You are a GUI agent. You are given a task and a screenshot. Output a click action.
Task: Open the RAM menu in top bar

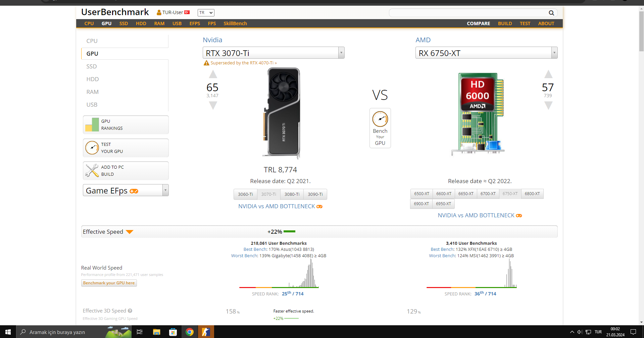(x=159, y=23)
